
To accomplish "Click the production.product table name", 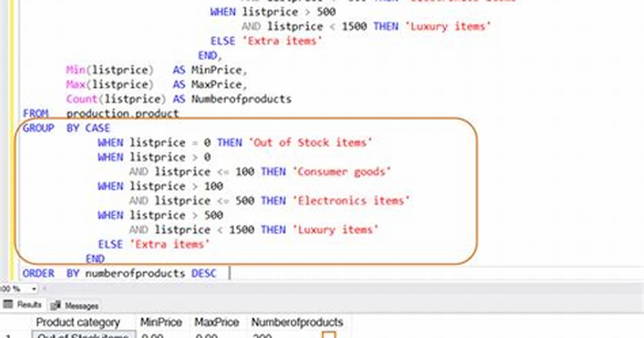I will click(x=122, y=114).
